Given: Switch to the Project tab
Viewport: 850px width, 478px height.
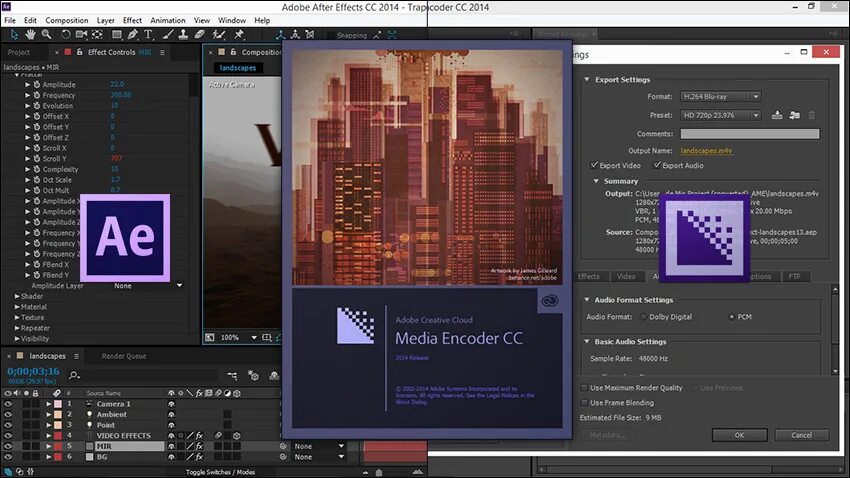Looking at the screenshot, I should click(x=18, y=53).
